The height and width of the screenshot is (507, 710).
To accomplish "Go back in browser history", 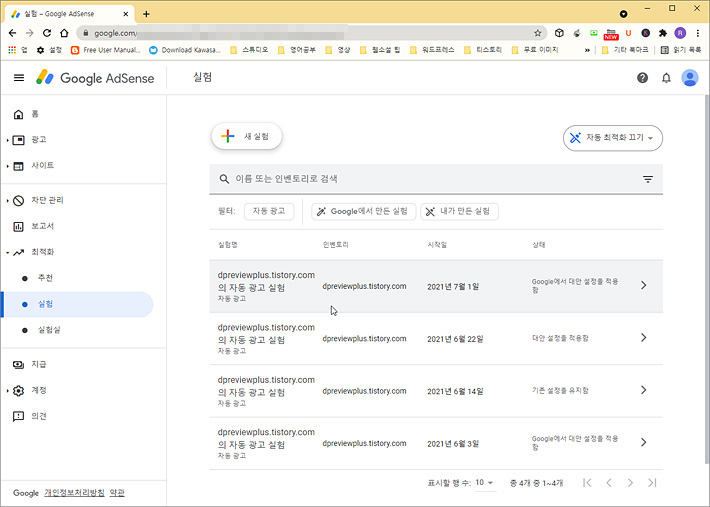I will [12, 33].
